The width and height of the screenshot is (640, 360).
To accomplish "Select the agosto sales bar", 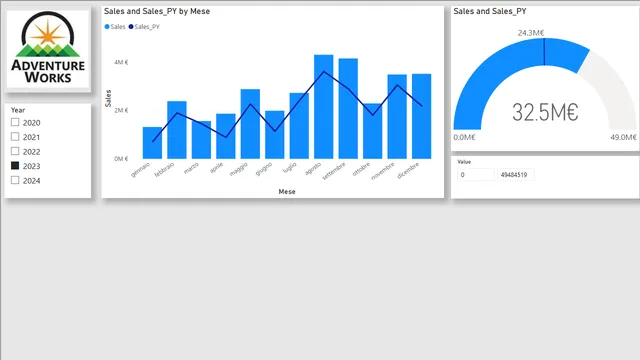I will click(324, 107).
